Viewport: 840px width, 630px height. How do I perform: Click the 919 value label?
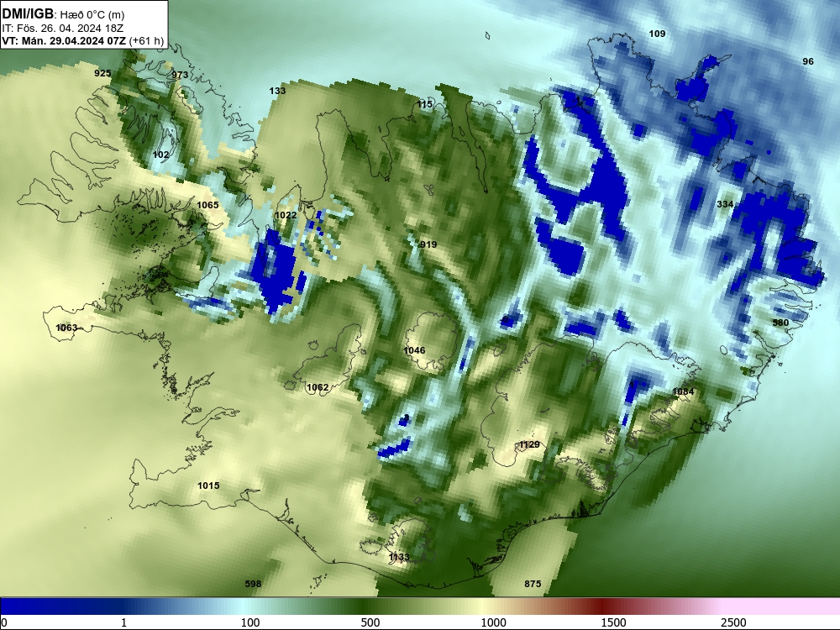point(428,244)
